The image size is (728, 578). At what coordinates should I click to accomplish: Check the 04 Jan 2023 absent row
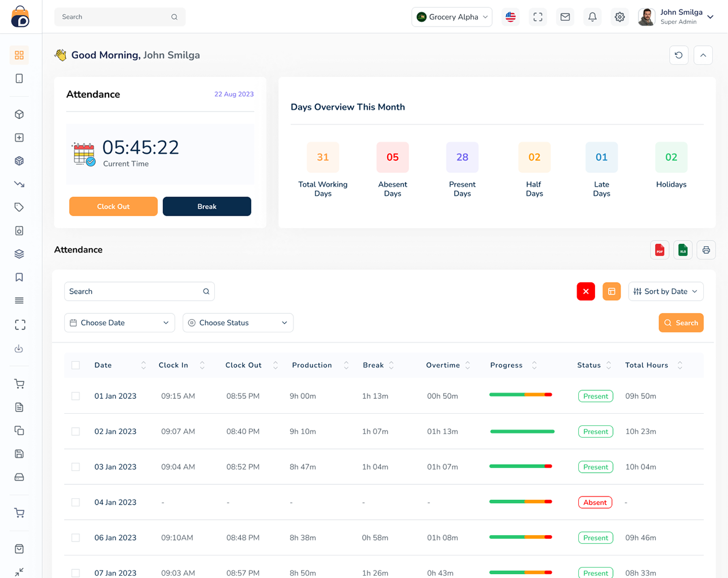click(x=75, y=502)
